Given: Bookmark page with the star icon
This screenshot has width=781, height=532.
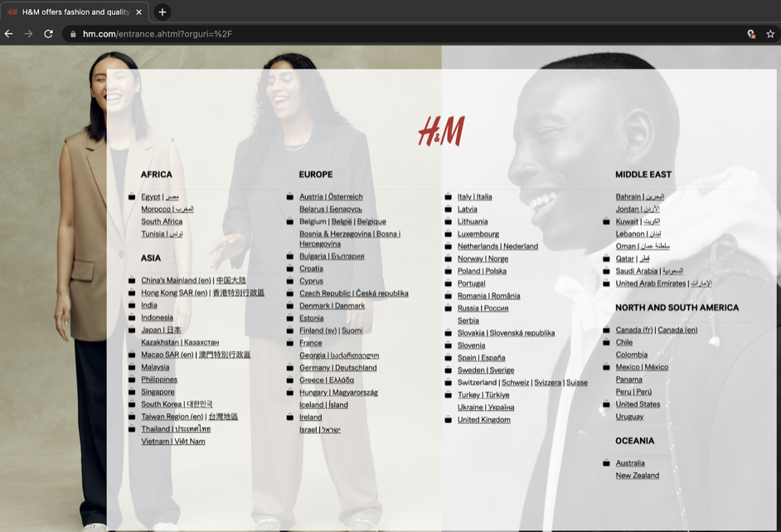Looking at the screenshot, I should [770, 34].
